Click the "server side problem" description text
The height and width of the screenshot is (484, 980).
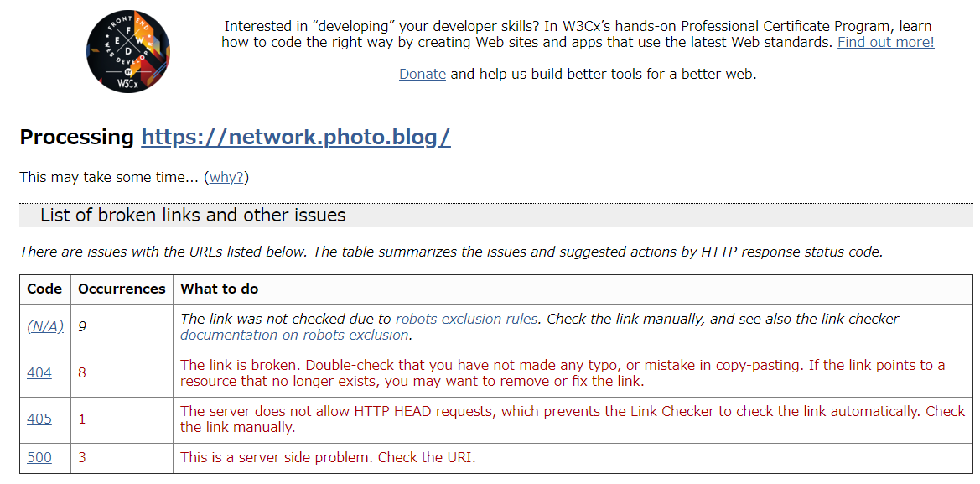pos(328,457)
